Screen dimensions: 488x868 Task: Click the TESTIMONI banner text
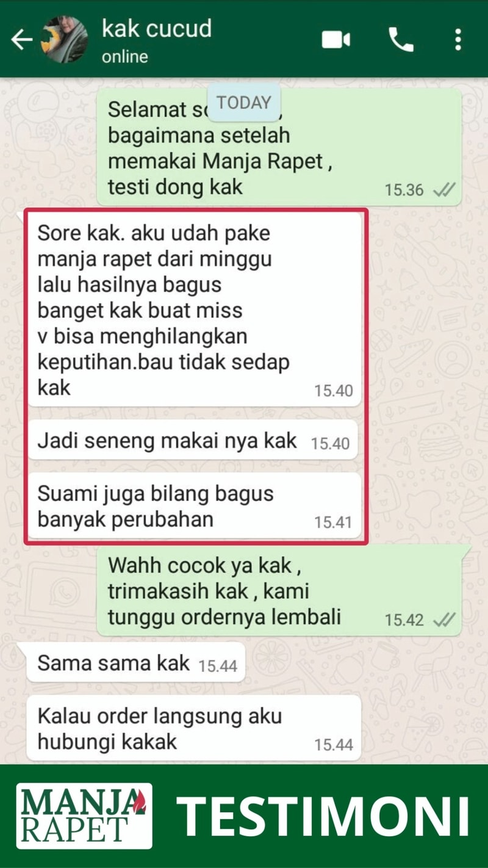point(324,816)
